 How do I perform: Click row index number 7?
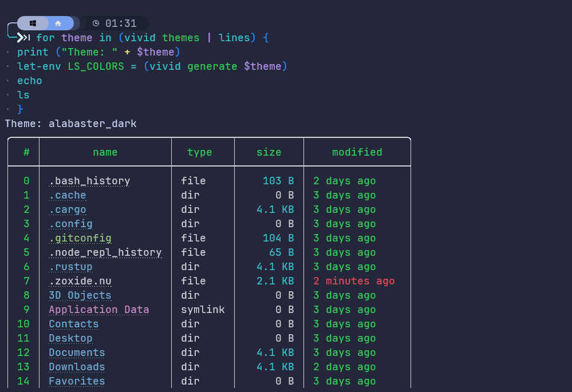click(27, 281)
